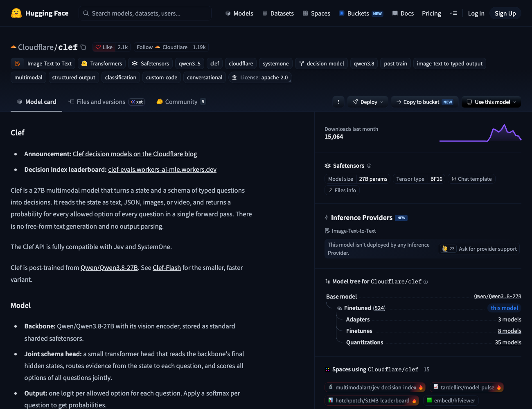Screen dimensions: 532x409
Task: Open Files info under Safetensors
Action: [342, 190]
